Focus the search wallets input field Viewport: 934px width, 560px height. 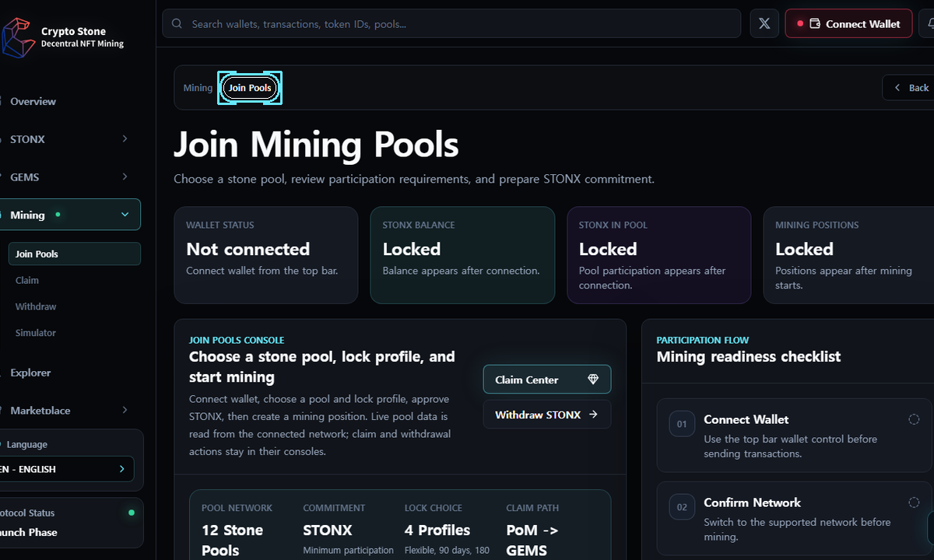point(451,24)
